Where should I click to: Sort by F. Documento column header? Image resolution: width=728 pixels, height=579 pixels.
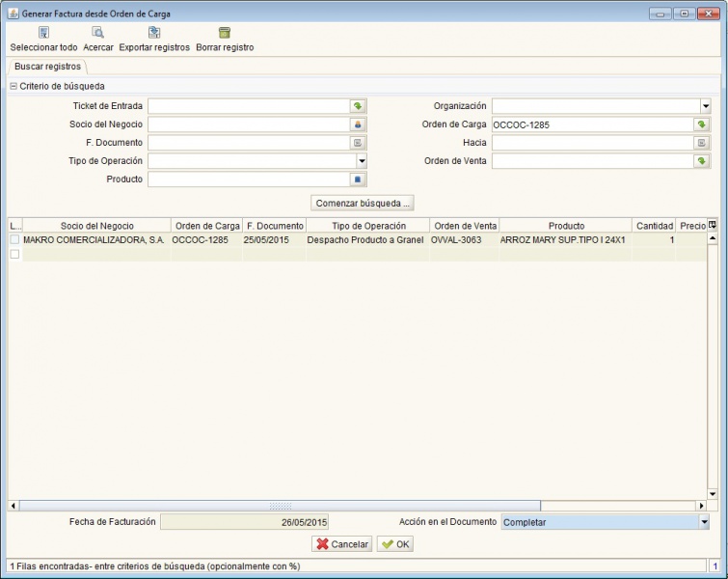tap(275, 226)
